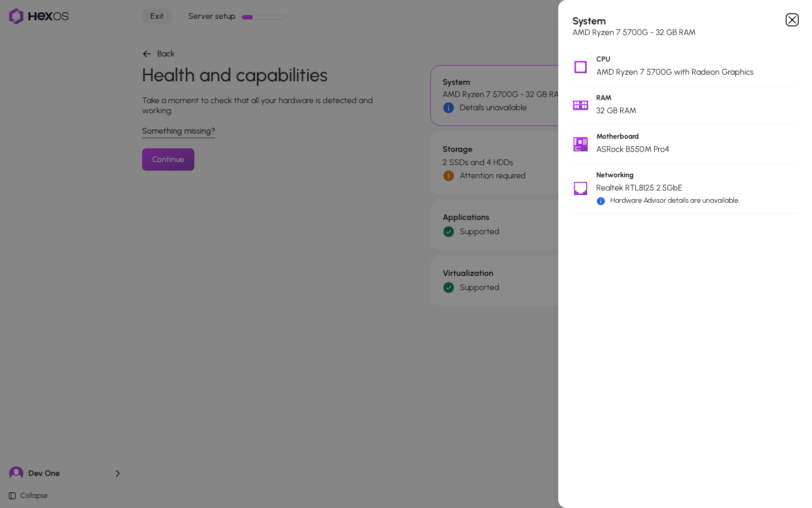Click the Collapse sidebar icon

click(12, 496)
